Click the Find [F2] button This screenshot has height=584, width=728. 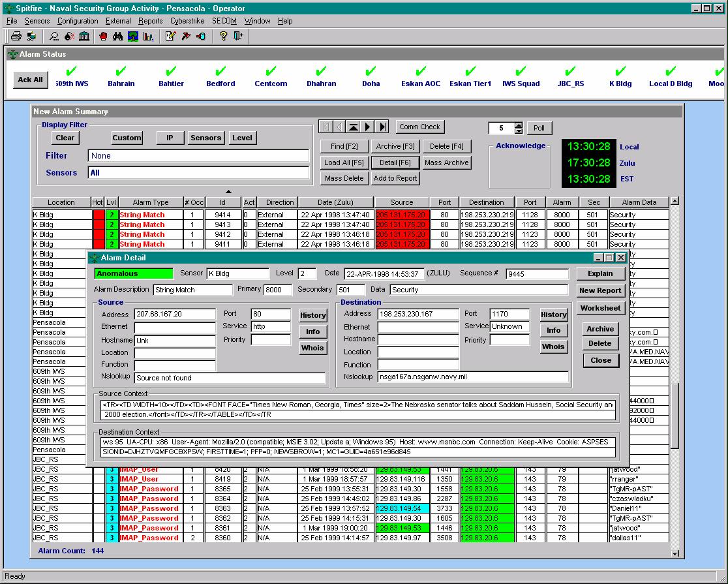344,146
